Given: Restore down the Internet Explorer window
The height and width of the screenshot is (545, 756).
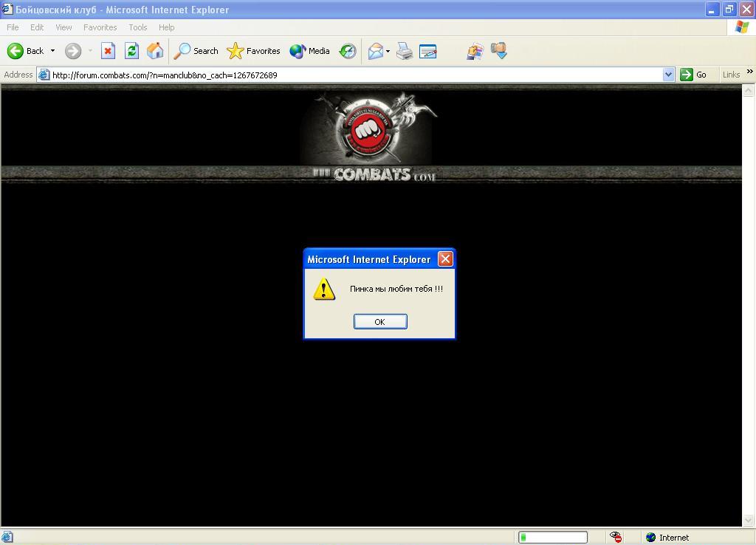Looking at the screenshot, I should 729,9.
